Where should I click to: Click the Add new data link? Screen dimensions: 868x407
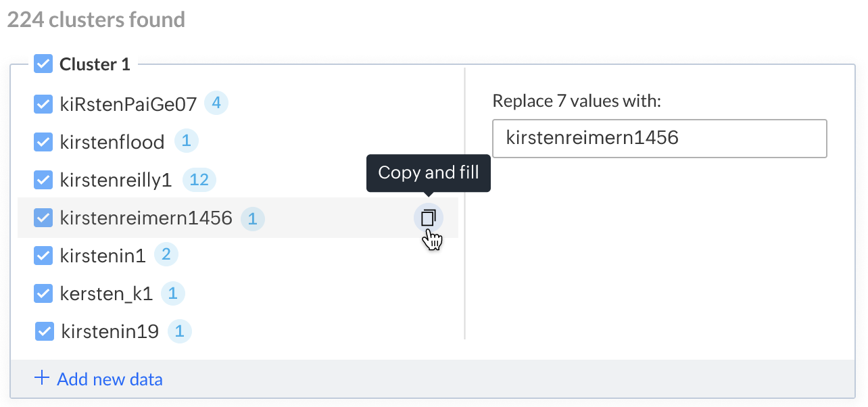tap(110, 379)
